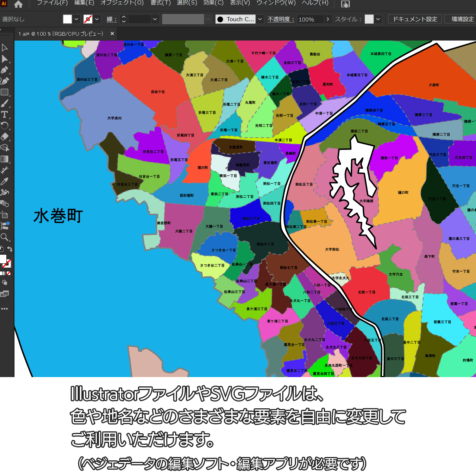476x476 pixels.
Task: Click the ドキュメント設定 button
Action: coord(415,19)
